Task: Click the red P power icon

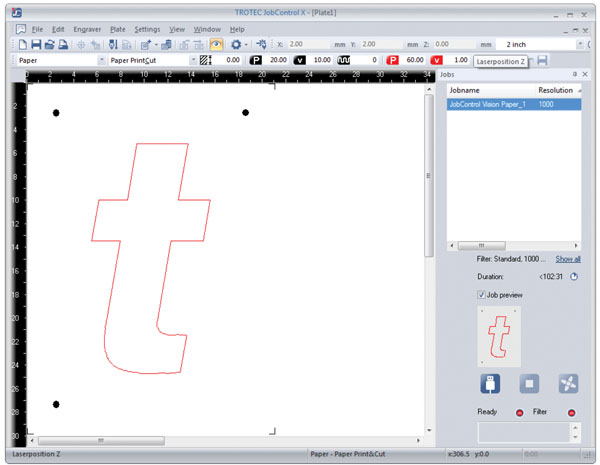Action: (x=392, y=60)
